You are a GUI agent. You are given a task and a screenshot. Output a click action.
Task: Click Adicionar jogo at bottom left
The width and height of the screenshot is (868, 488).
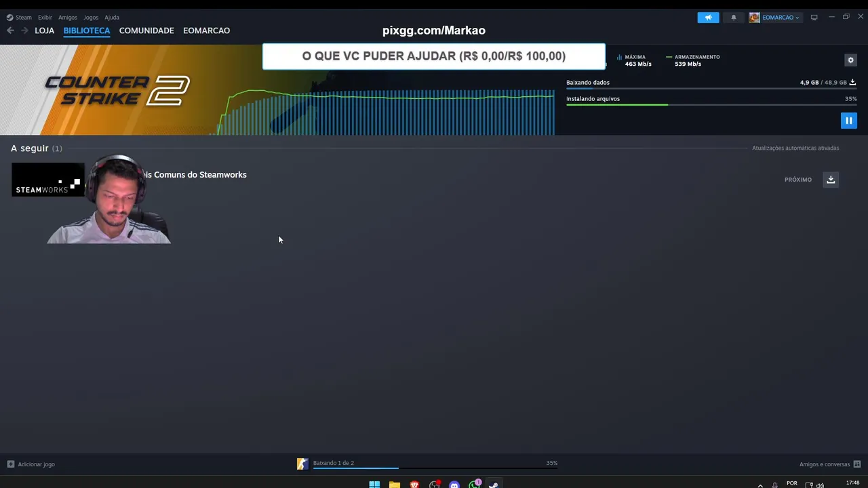[x=31, y=464]
